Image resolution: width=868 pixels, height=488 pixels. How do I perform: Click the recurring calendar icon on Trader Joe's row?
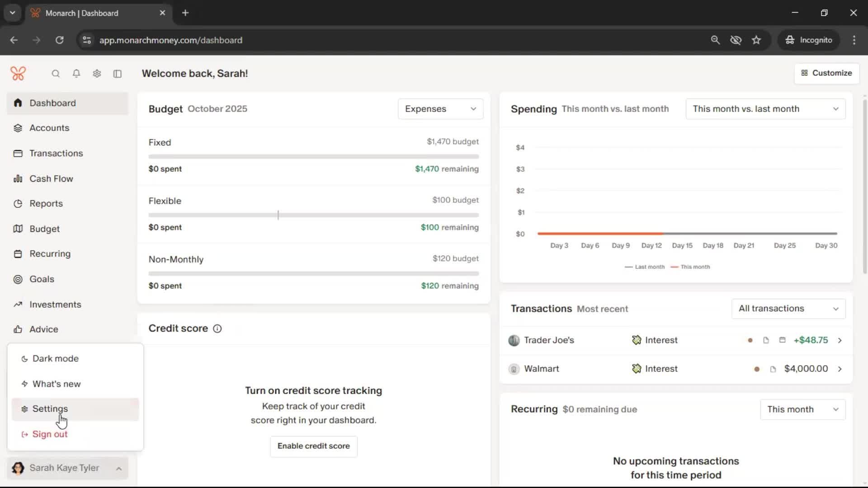pyautogui.click(x=782, y=340)
